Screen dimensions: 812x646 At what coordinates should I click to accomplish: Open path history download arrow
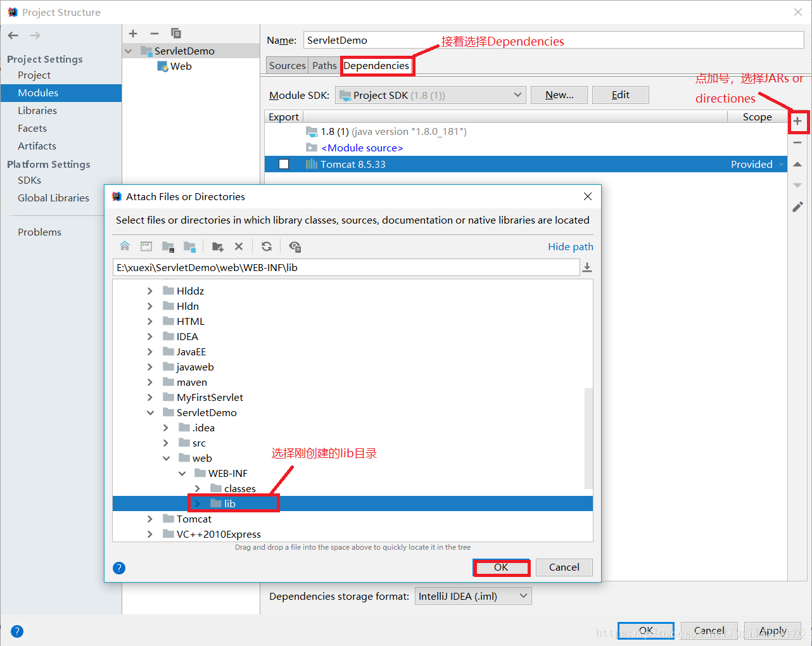[x=587, y=267]
